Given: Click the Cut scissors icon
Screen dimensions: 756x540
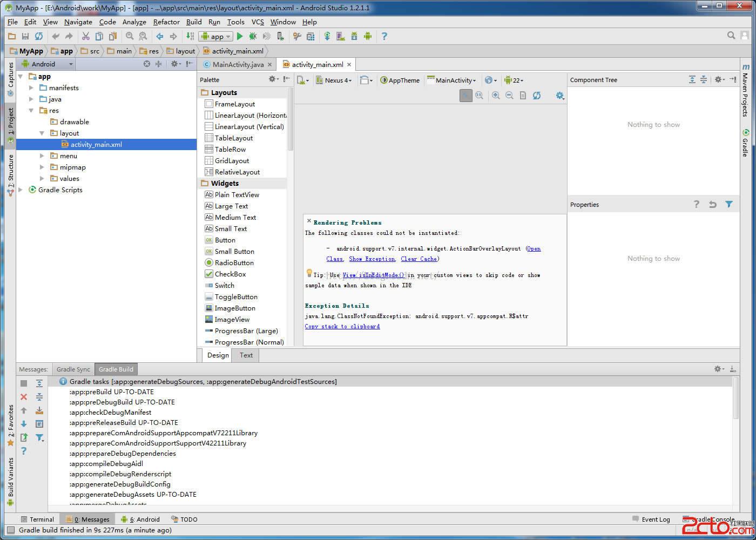Looking at the screenshot, I should click(x=85, y=36).
